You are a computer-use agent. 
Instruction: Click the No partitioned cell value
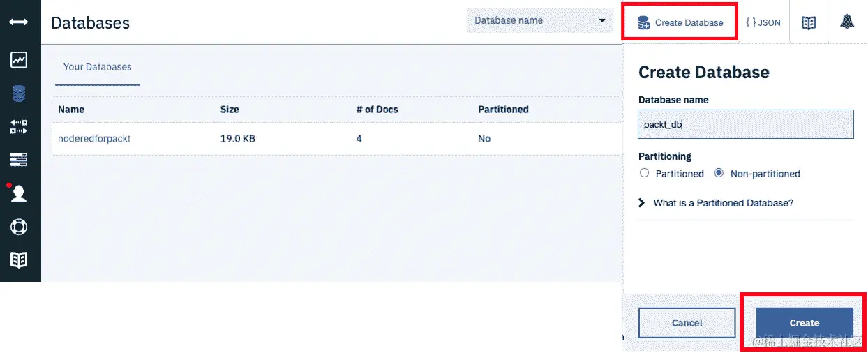click(484, 139)
